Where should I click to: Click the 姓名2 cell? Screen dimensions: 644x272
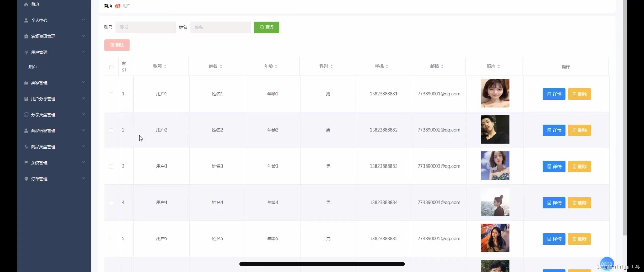(x=217, y=130)
